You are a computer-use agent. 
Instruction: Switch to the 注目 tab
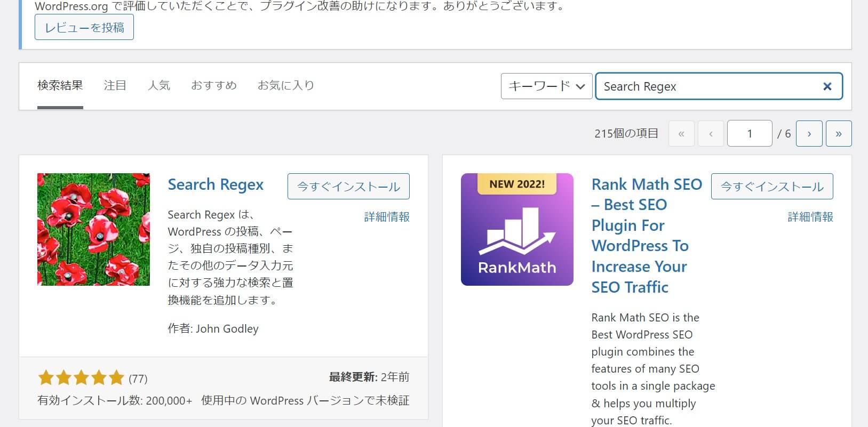click(x=115, y=85)
